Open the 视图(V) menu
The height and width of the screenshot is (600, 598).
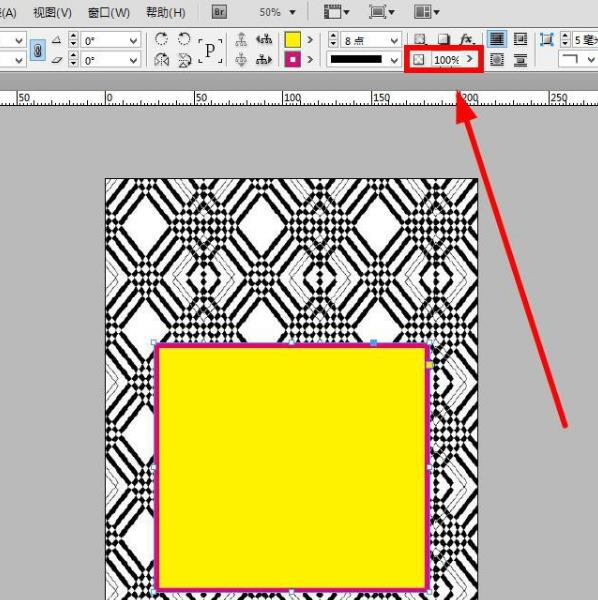pos(52,13)
